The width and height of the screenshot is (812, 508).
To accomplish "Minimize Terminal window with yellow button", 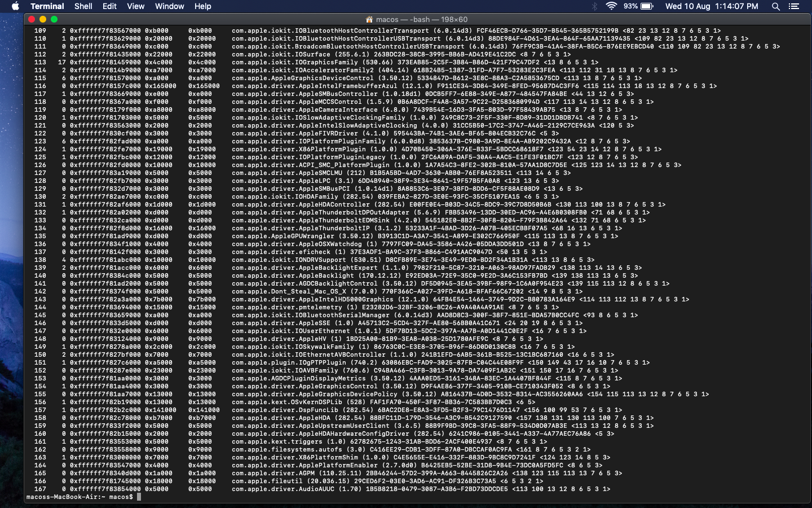I will (x=43, y=19).
